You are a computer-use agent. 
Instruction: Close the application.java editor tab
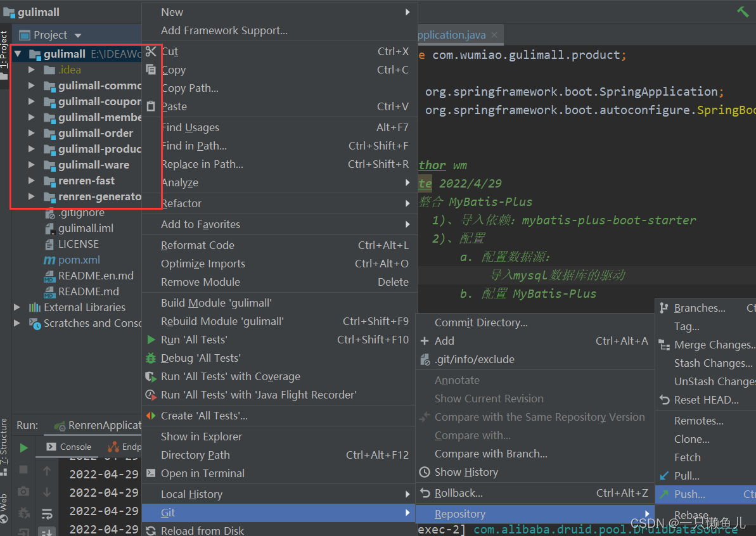pyautogui.click(x=494, y=35)
